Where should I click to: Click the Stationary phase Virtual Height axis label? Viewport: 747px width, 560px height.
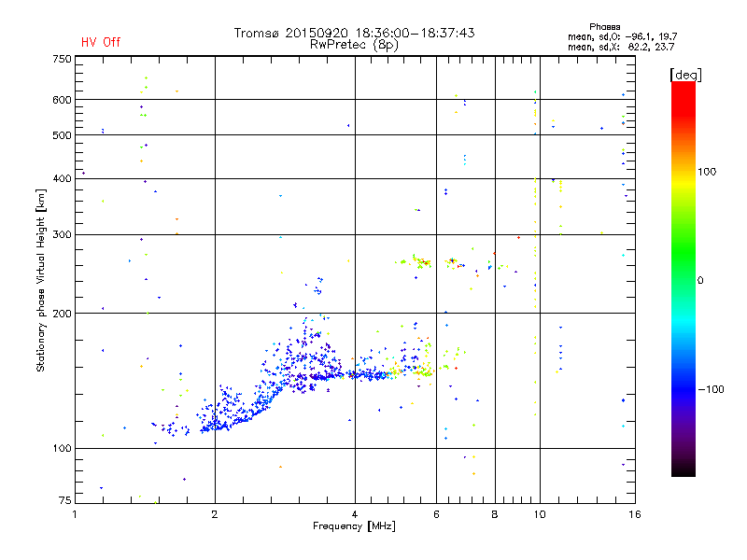[x=41, y=281]
